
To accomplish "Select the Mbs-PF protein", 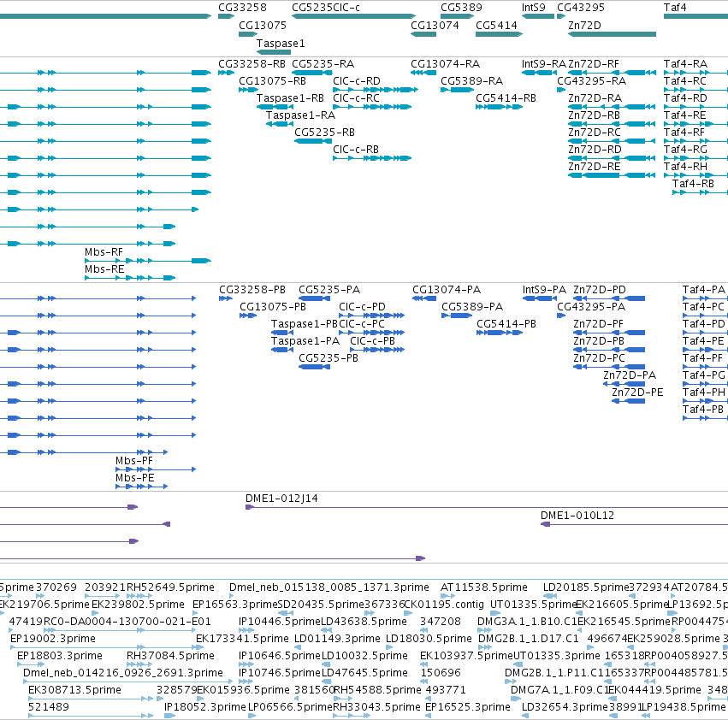I will [x=156, y=469].
